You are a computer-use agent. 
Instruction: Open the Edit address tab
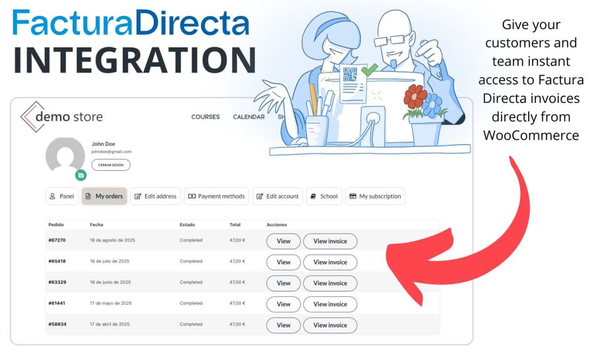(x=155, y=196)
